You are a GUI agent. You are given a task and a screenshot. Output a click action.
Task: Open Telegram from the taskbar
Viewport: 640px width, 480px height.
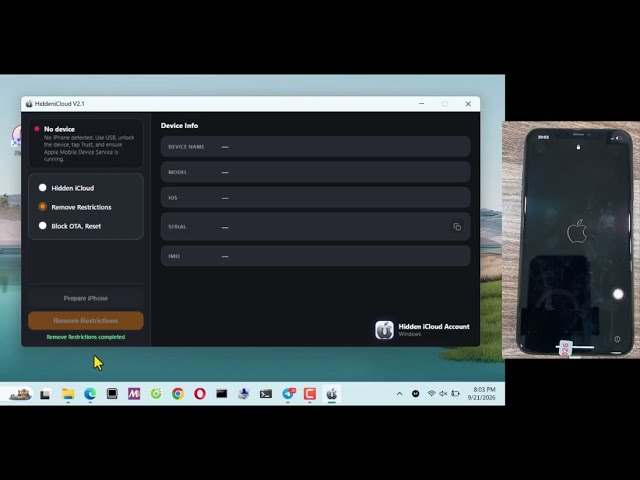[288, 393]
